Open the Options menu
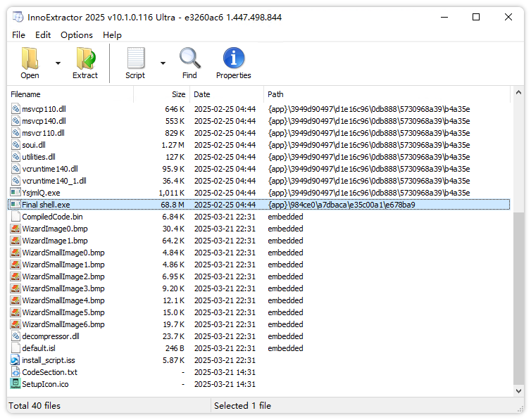The height and width of the screenshot is (420, 531). point(76,35)
